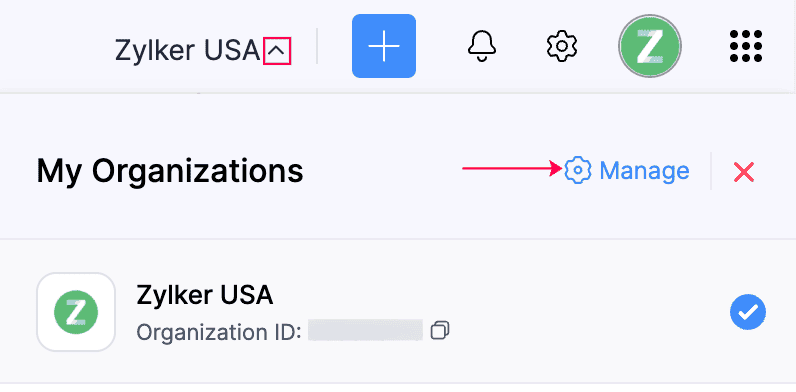Click the blurred organization ID value

pos(366,331)
